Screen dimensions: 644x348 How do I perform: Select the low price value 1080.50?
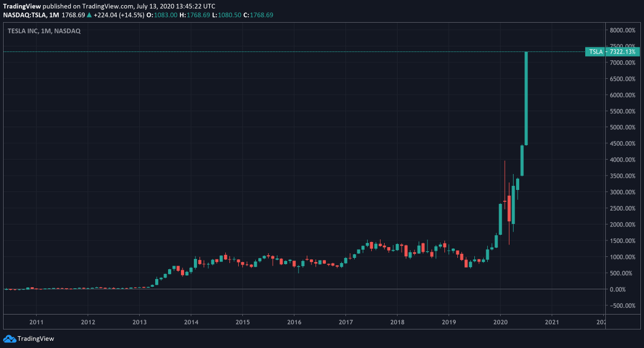[x=230, y=15]
